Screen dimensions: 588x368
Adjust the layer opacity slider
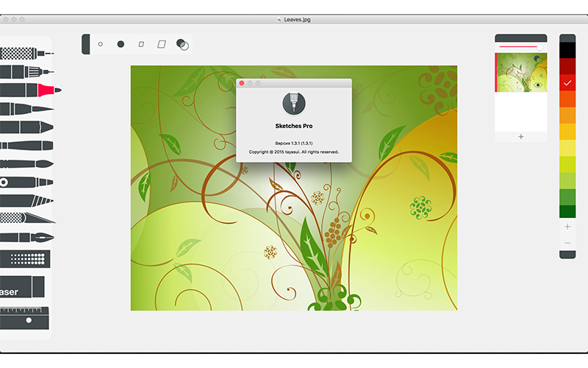click(x=521, y=47)
